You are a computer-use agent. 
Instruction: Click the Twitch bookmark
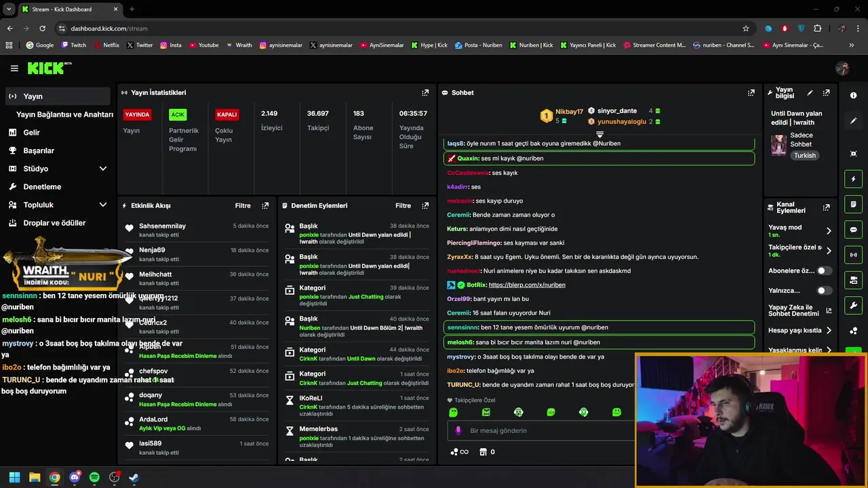pos(74,45)
